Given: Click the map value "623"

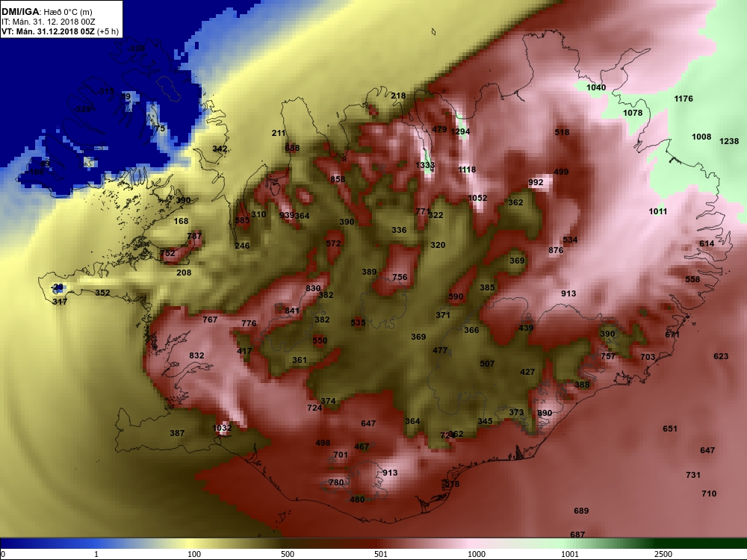Looking at the screenshot, I should pos(721,355).
